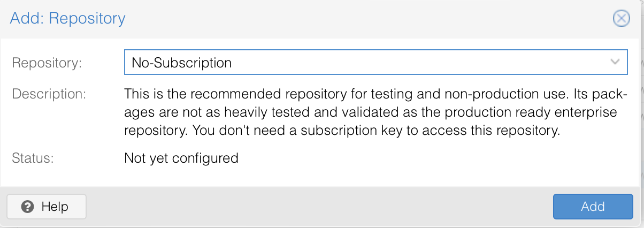Image resolution: width=644 pixels, height=228 pixels.
Task: Close the Add: Repository dialog
Action: (x=620, y=19)
